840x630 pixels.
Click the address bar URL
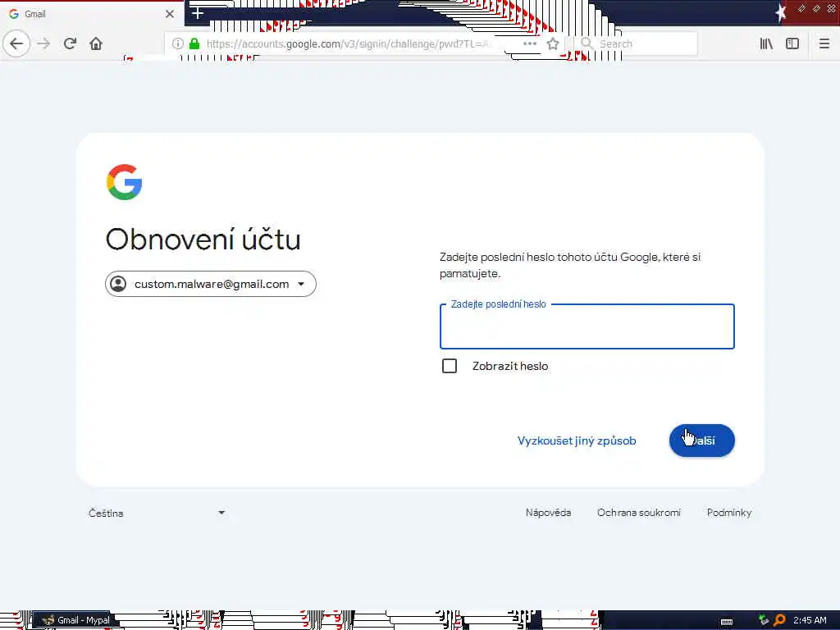point(348,43)
